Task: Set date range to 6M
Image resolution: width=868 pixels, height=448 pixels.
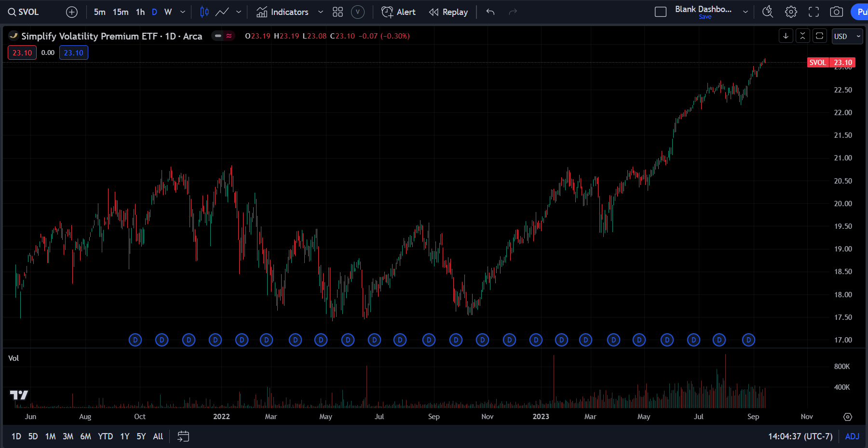Action: [x=86, y=436]
